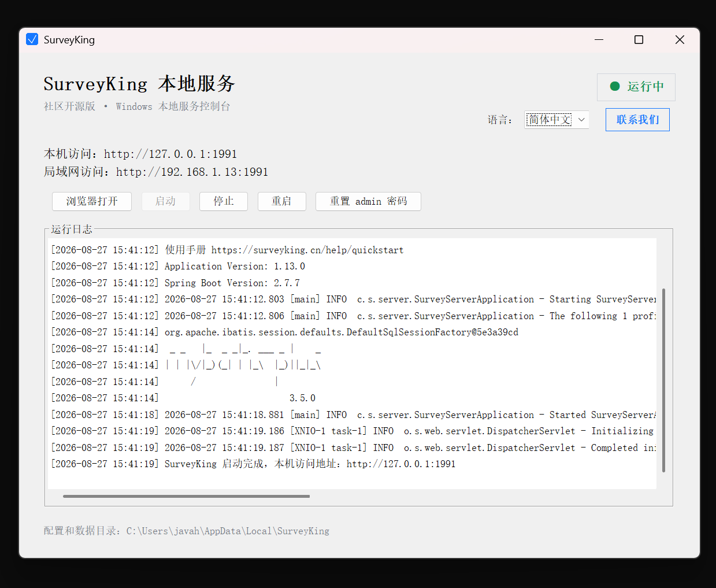Viewport: 716px width, 588px height.
Task: Click the Application Version: 1.13.0 log line
Action: point(178,267)
